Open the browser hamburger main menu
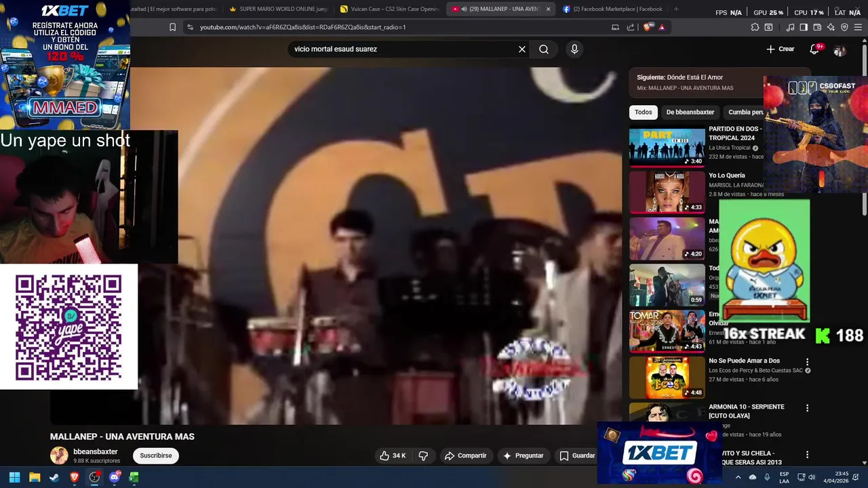The image size is (868, 488). [x=858, y=27]
